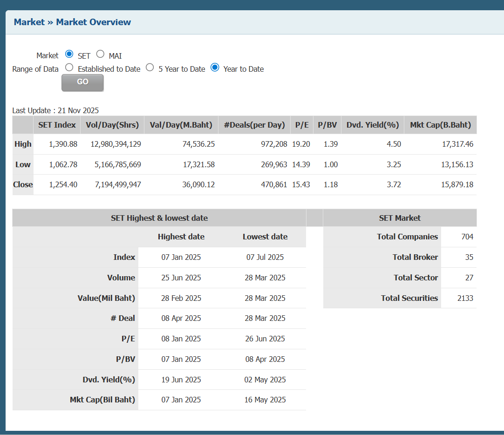Image resolution: width=504 pixels, height=435 pixels.
Task: Click the Highest date column header
Action: click(x=181, y=237)
